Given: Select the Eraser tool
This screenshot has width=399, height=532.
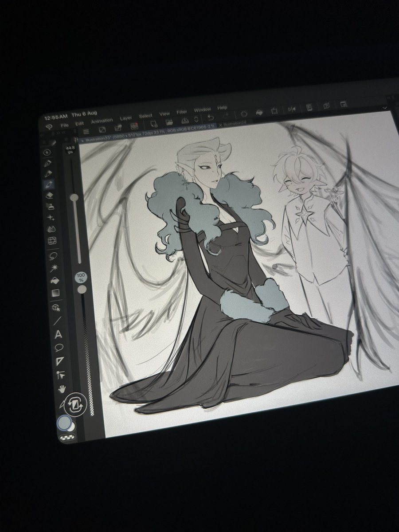Looking at the screenshot, I should (50, 196).
